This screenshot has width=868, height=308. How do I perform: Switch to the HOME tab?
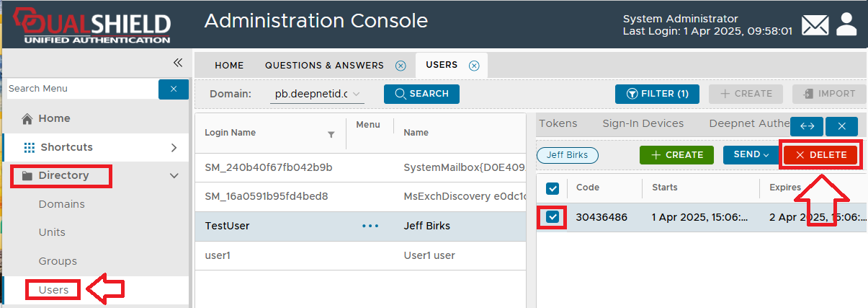pyautogui.click(x=229, y=66)
